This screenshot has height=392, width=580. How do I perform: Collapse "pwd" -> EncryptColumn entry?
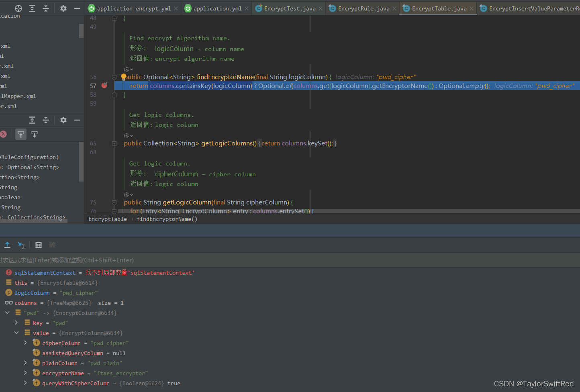click(7, 312)
